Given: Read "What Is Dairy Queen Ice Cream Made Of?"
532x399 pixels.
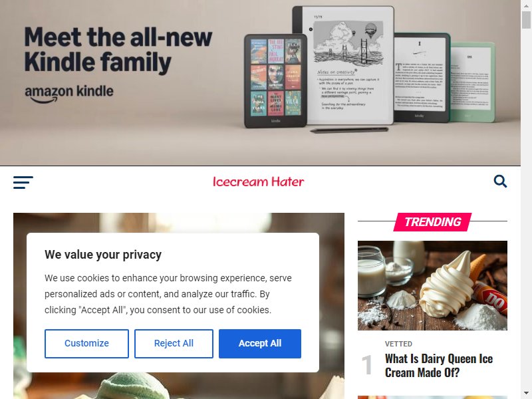Looking at the screenshot, I should pos(439,366).
